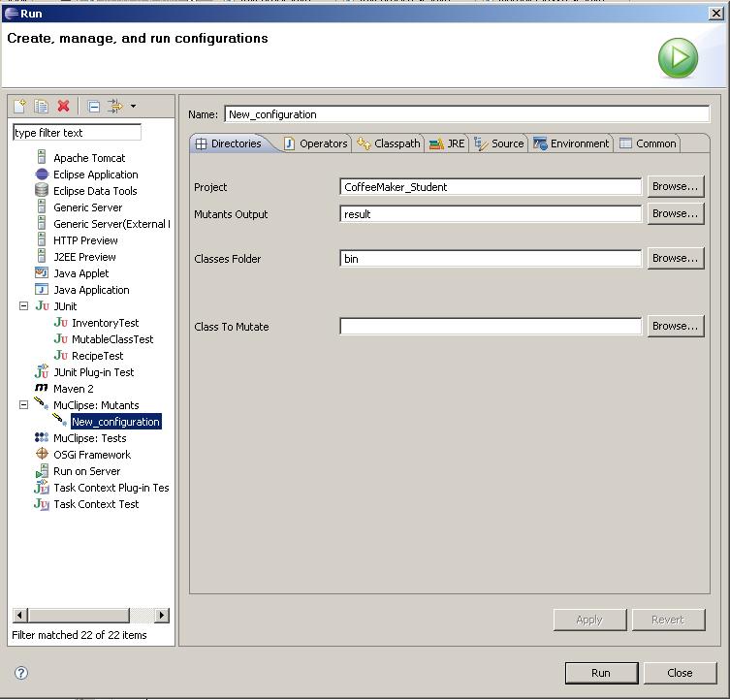Select Maven 2 in the configuration list

pos(74,389)
